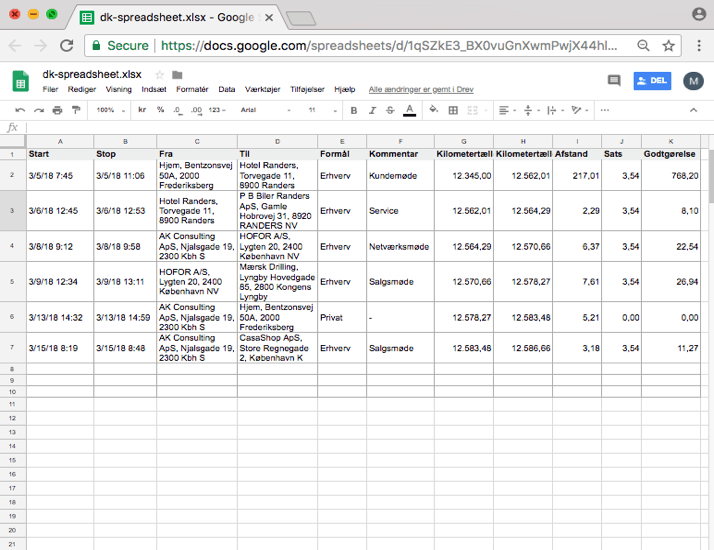Image resolution: width=714 pixels, height=550 pixels.
Task: Open the Chrome profile icon
Action: click(x=699, y=15)
